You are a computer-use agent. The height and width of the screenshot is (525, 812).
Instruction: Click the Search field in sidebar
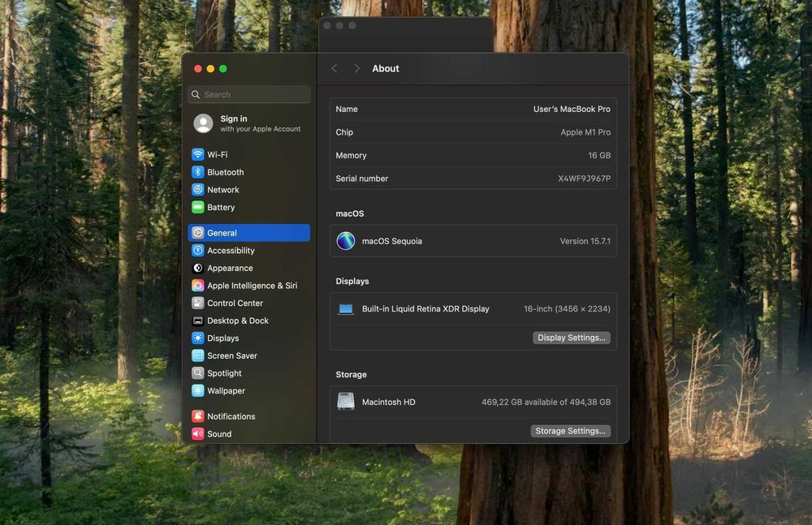pyautogui.click(x=252, y=95)
